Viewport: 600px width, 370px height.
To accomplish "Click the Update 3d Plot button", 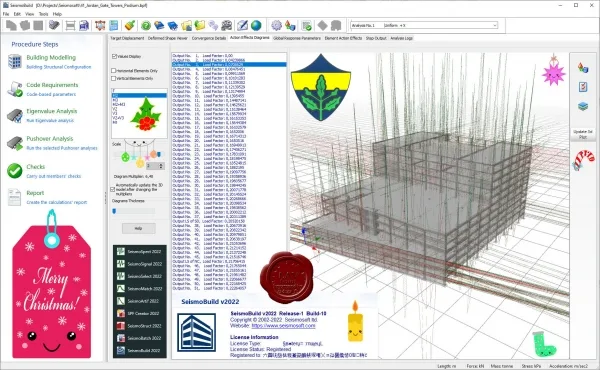I will tap(582, 134).
